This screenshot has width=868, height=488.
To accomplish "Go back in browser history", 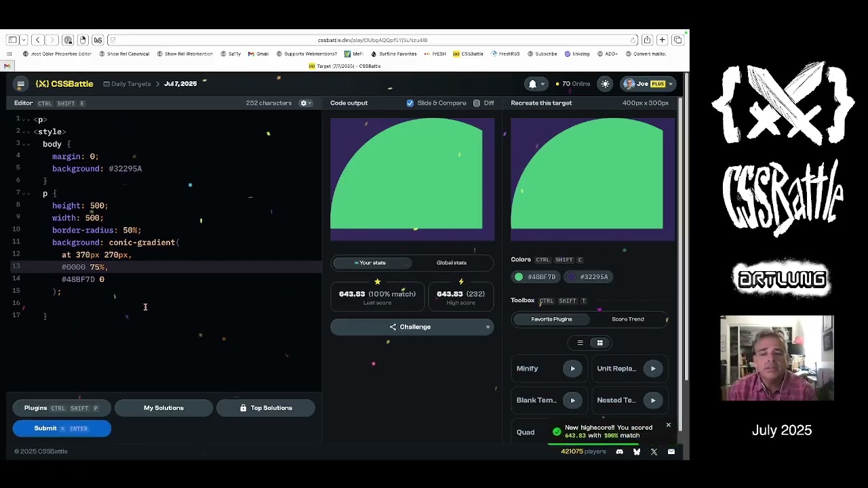I will click(x=38, y=40).
